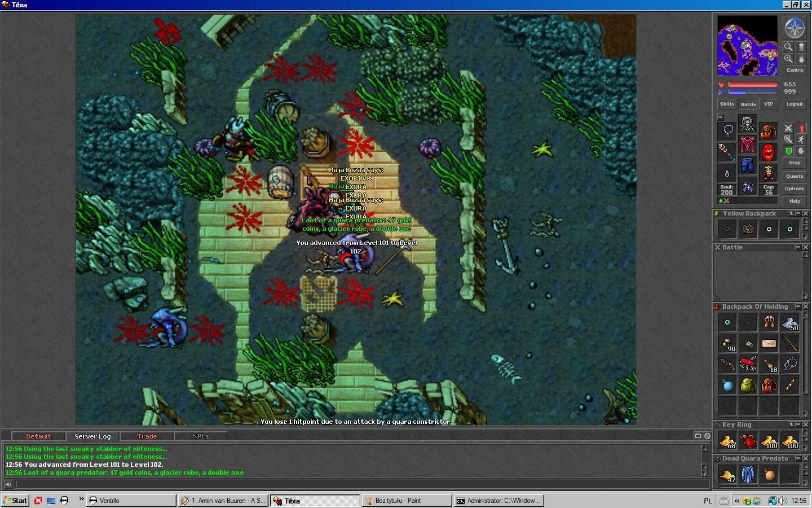Viewport: 812px width, 508px height.
Task: Collapse the equipment inventory panel
Action: (x=720, y=117)
